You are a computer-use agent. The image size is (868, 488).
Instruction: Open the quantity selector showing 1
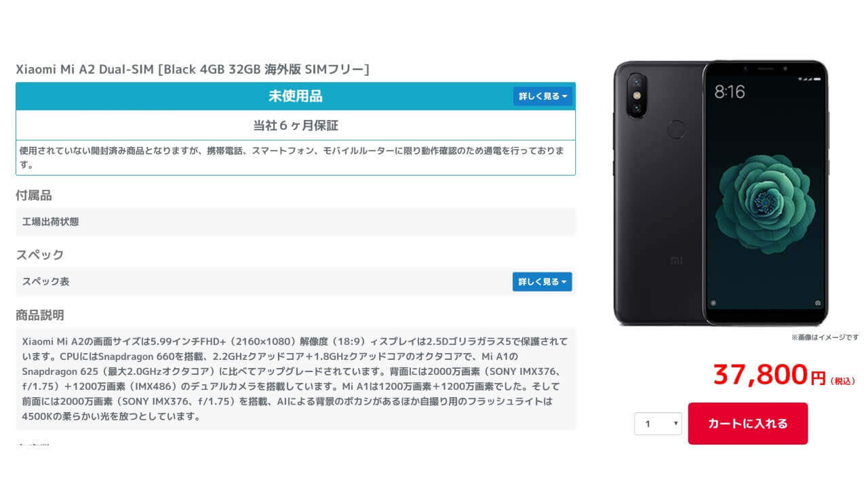[x=658, y=424]
